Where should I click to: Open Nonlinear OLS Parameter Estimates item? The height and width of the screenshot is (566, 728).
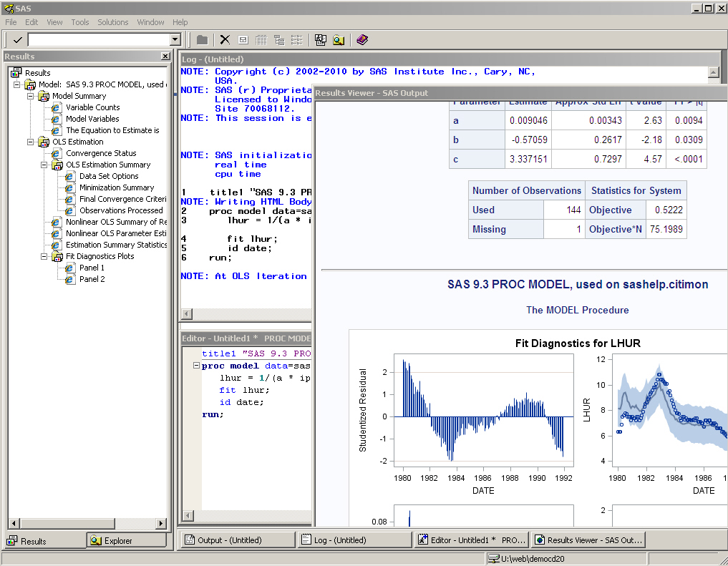pyautogui.click(x=116, y=233)
